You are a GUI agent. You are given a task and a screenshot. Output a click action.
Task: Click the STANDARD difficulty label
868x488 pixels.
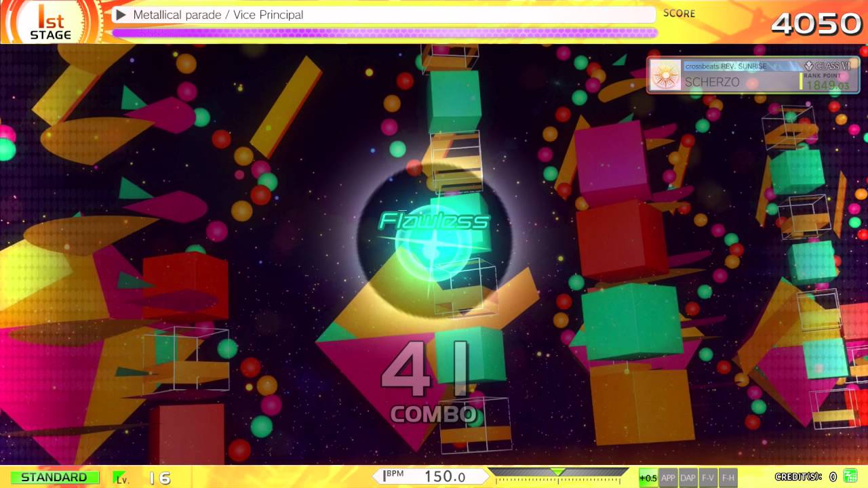point(54,477)
